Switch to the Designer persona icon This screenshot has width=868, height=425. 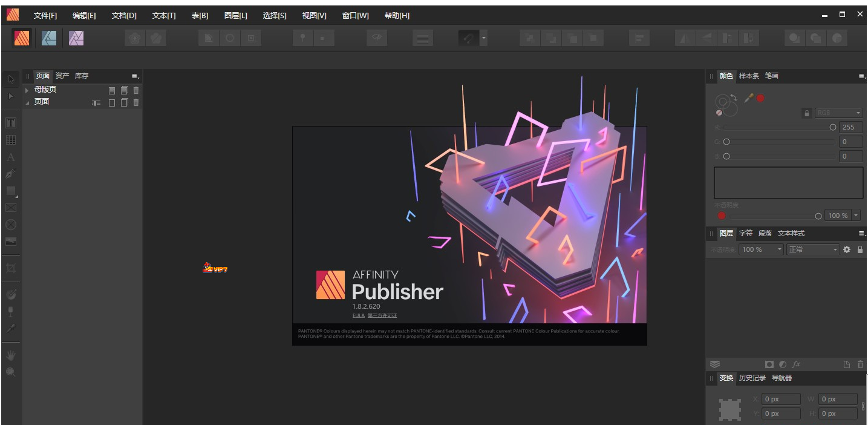49,38
